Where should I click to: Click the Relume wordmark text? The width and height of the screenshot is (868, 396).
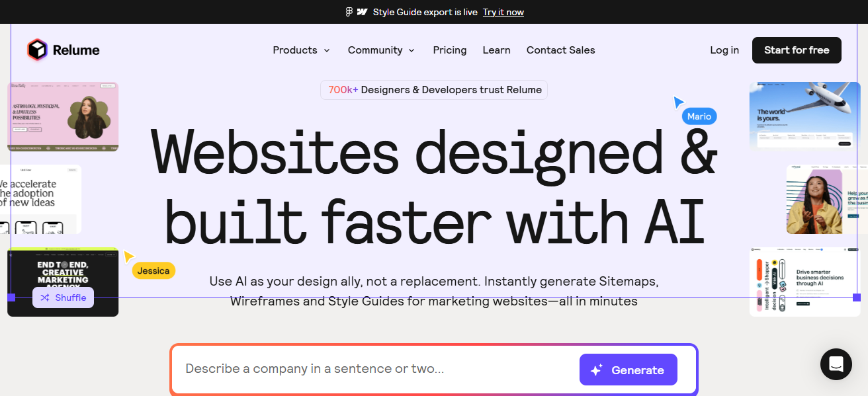point(76,50)
